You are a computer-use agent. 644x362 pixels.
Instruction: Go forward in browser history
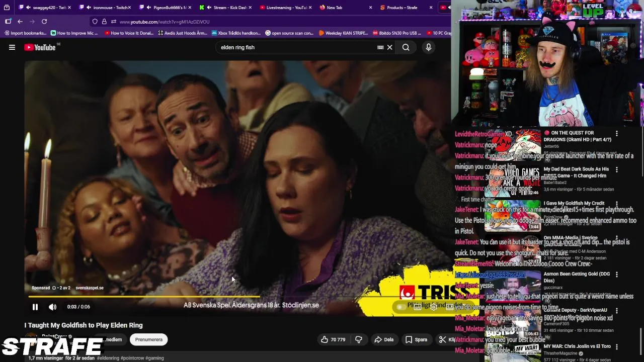coord(32,22)
